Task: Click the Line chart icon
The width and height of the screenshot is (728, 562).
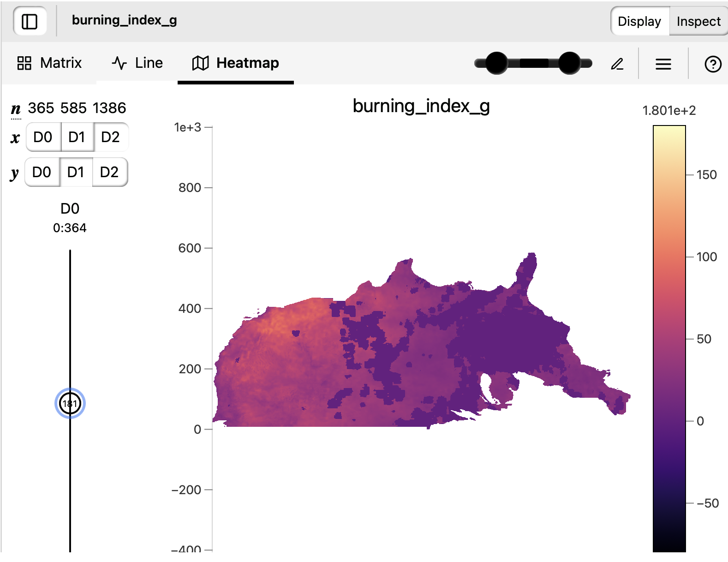Action: pos(119,63)
